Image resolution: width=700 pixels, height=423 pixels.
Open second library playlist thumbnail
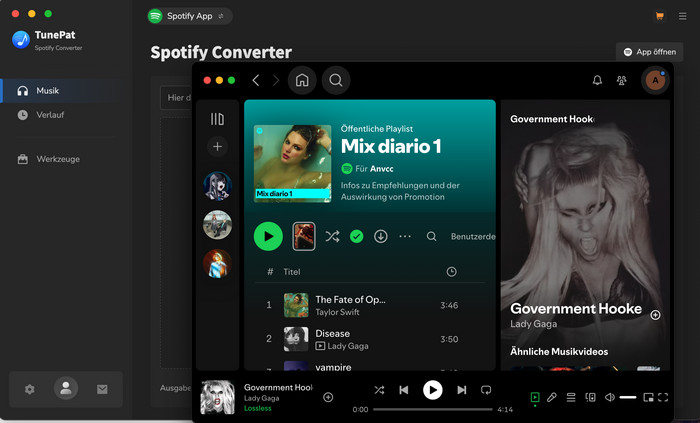pyautogui.click(x=217, y=225)
